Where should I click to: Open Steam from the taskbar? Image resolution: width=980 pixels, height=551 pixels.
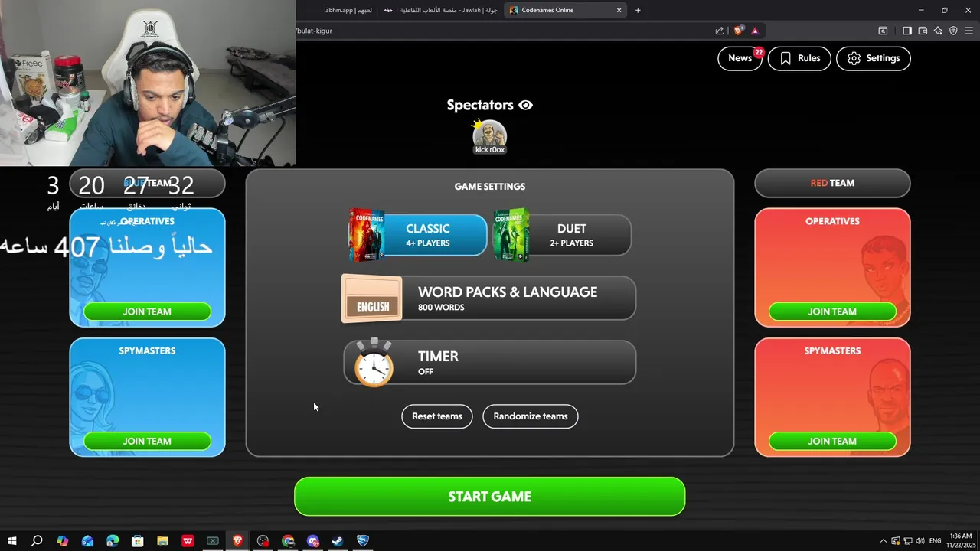pyautogui.click(x=338, y=541)
